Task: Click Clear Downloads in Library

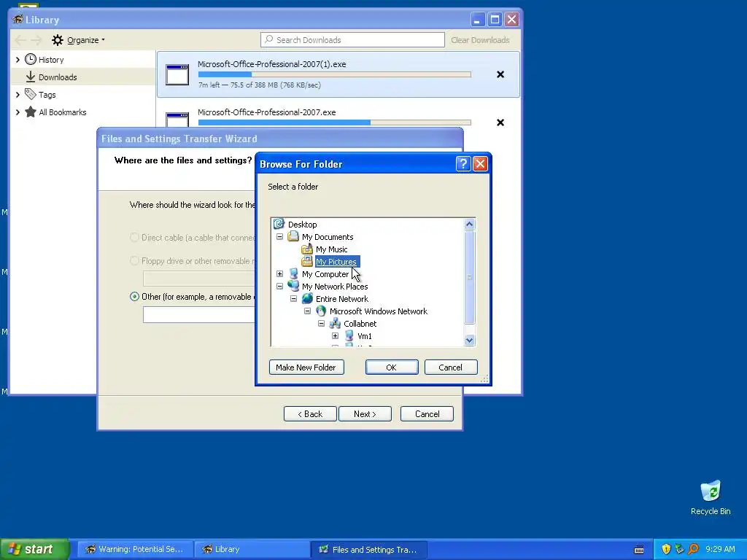Action: coord(480,40)
